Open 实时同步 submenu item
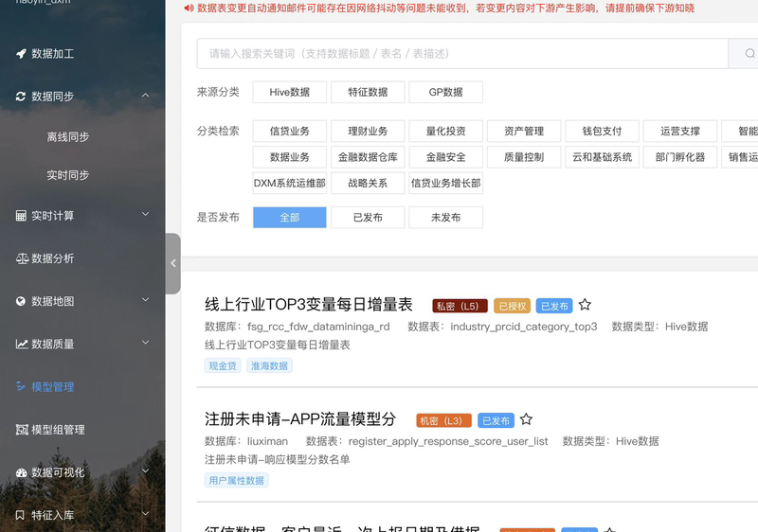 pyautogui.click(x=68, y=175)
